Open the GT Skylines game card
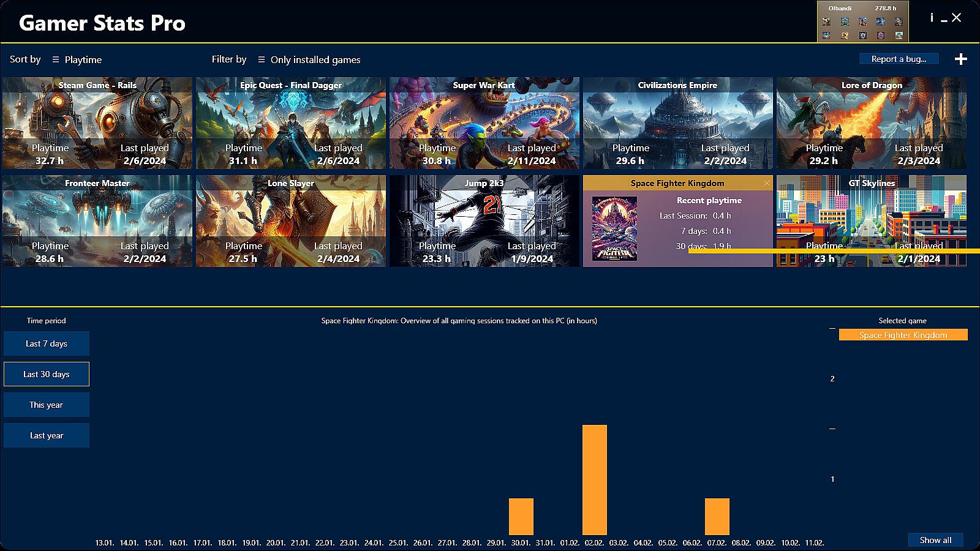 872,221
